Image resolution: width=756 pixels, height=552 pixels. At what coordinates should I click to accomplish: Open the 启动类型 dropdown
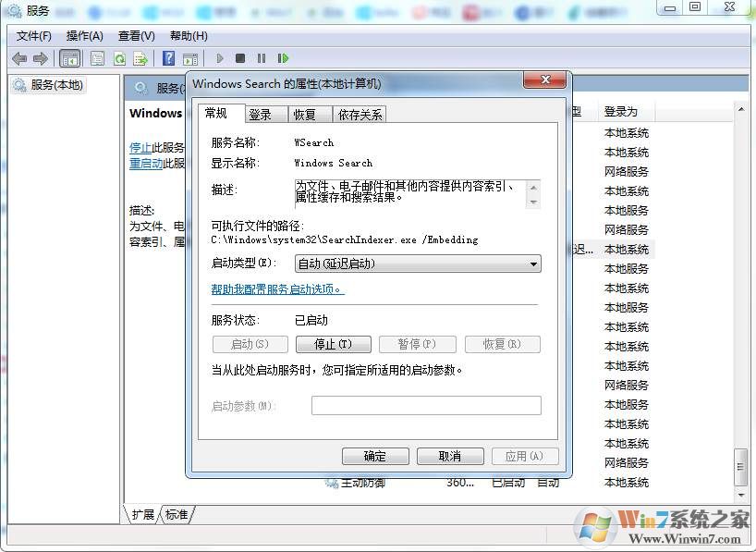click(x=418, y=264)
